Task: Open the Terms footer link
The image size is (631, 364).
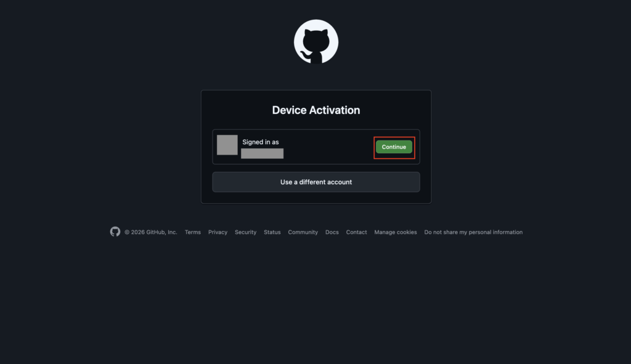Action: pos(192,232)
